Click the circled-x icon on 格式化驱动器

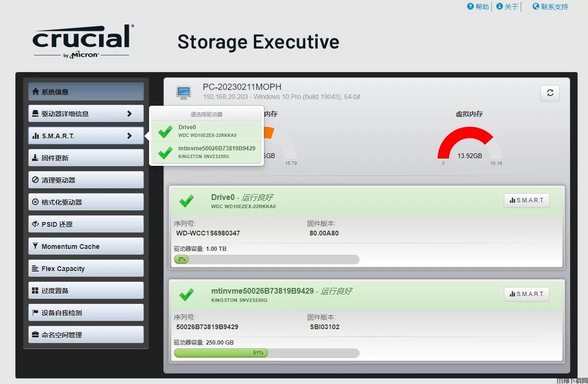pyautogui.click(x=35, y=202)
